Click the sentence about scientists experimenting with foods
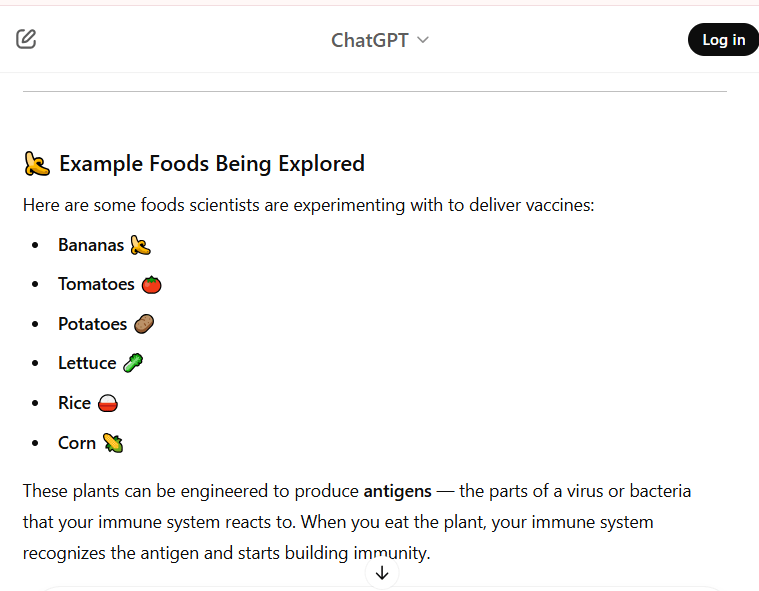The height and width of the screenshot is (591, 759). [308, 205]
